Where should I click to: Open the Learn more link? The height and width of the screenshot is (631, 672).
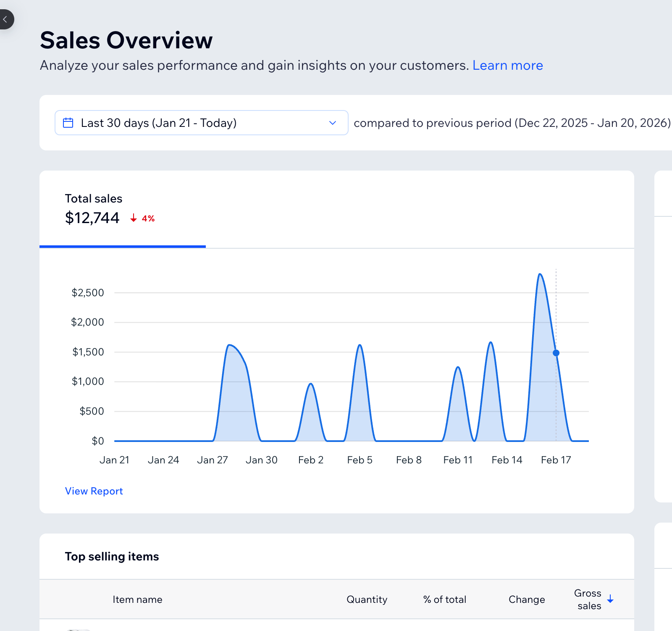tap(508, 65)
